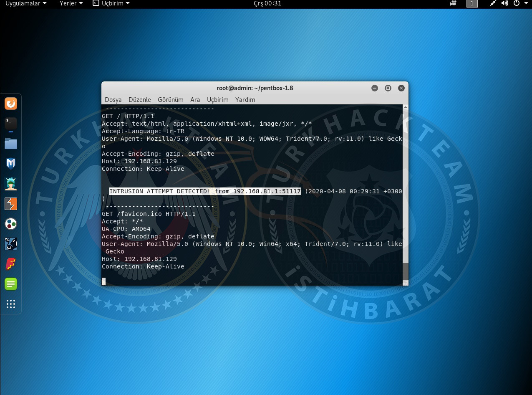Click the Accept: text/html line
The height and width of the screenshot is (395, 532).
[x=207, y=124]
